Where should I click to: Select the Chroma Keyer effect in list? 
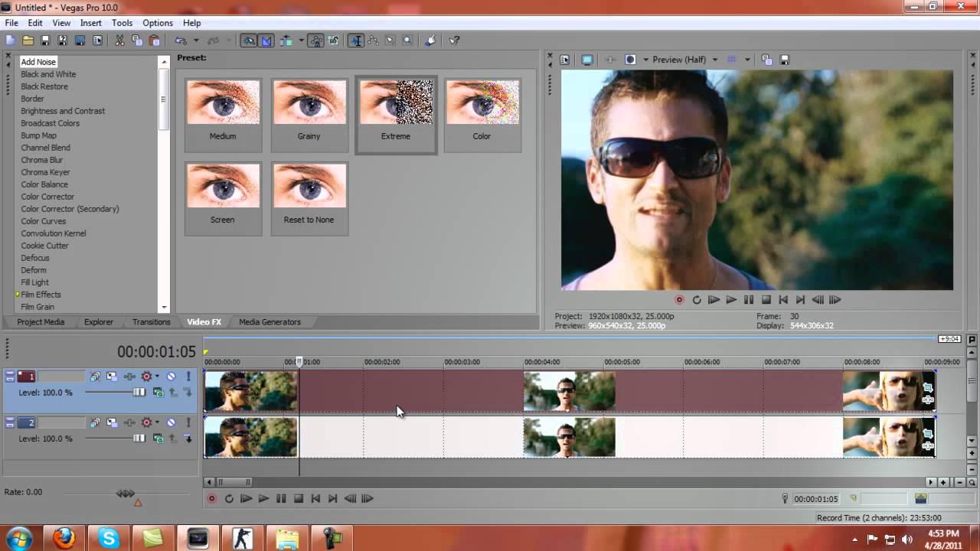click(45, 172)
